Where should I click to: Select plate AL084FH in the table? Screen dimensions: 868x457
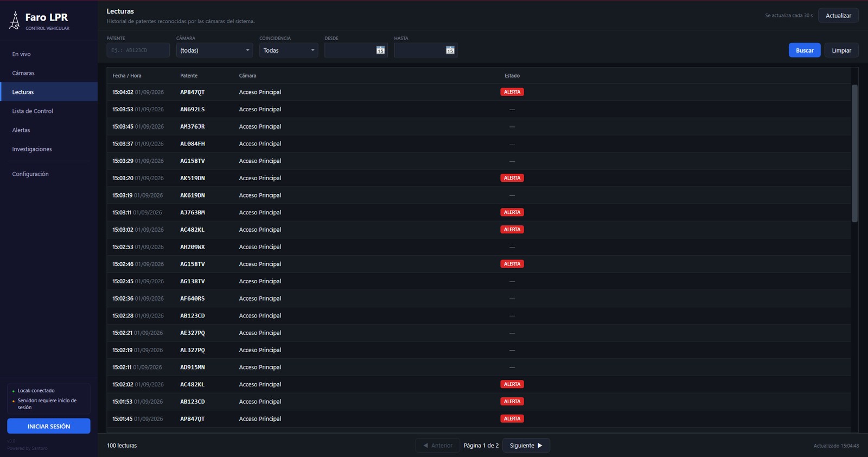pyautogui.click(x=193, y=144)
